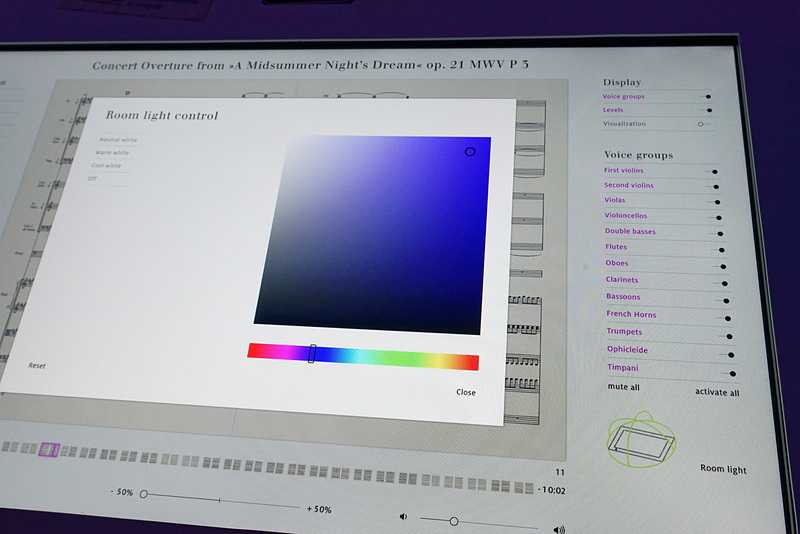This screenshot has height=534, width=800.
Task: Click the Double basses label
Action: [630, 231]
